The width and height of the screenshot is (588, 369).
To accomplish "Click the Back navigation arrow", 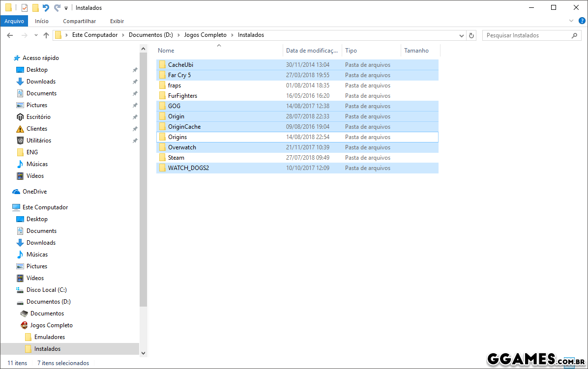I will pos(10,35).
